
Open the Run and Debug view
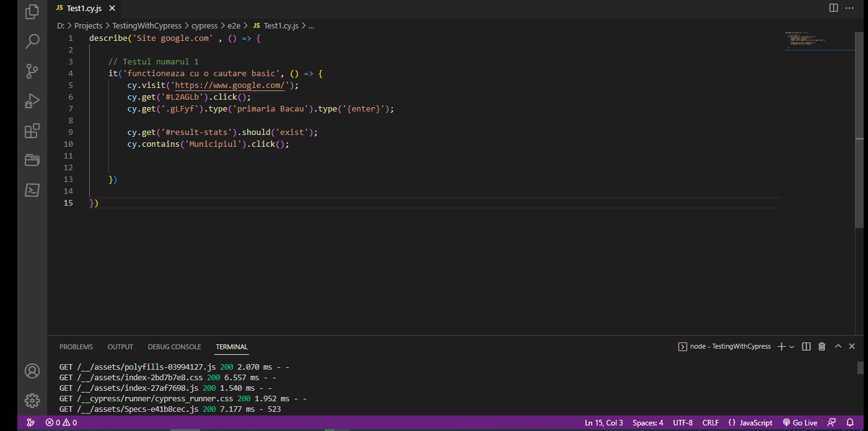[32, 100]
